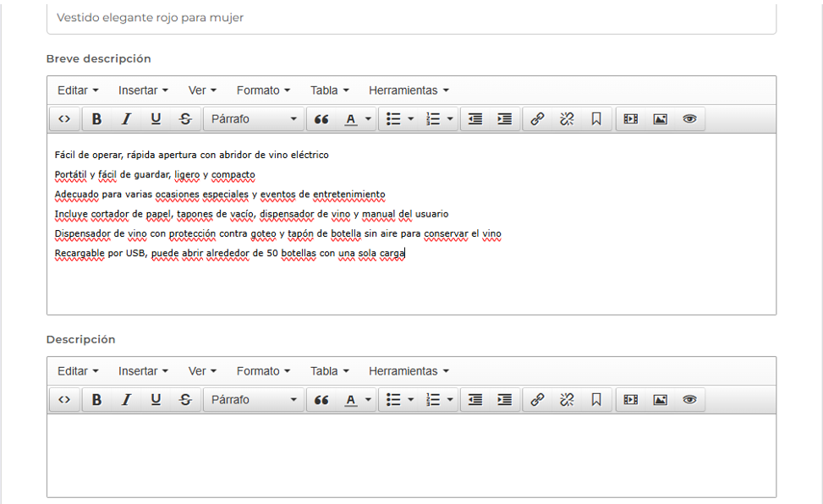The height and width of the screenshot is (504, 823).
Task: Expand text color arrow in Breve descripción
Action: point(369,119)
